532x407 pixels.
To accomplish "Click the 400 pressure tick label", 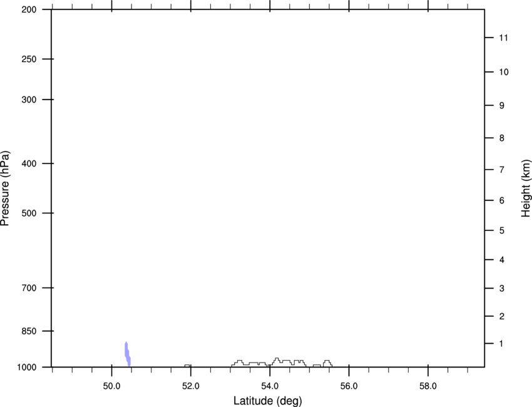I will pyautogui.click(x=29, y=163).
